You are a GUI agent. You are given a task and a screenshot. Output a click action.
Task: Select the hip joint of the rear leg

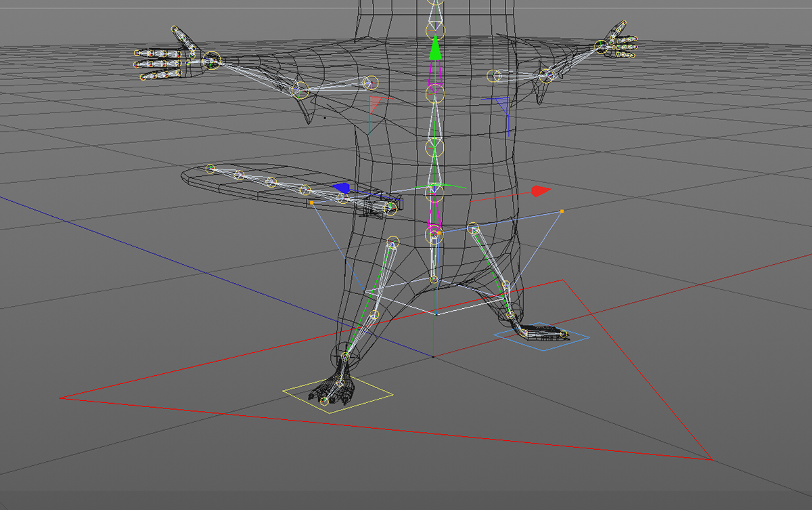click(x=474, y=229)
